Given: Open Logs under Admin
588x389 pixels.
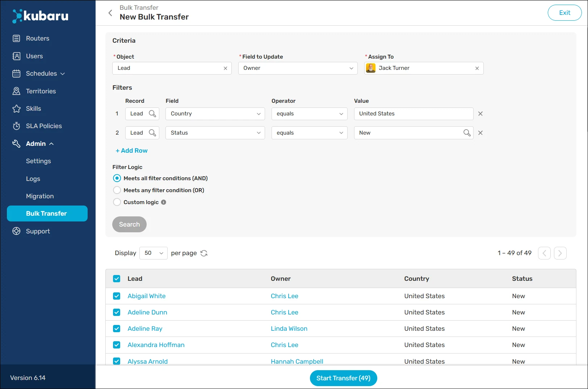Looking at the screenshot, I should 33,179.
